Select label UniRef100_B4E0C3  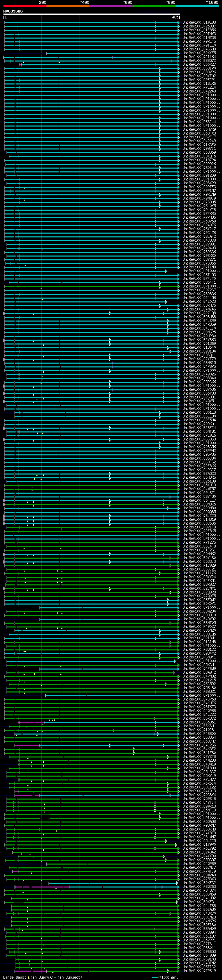199,301
